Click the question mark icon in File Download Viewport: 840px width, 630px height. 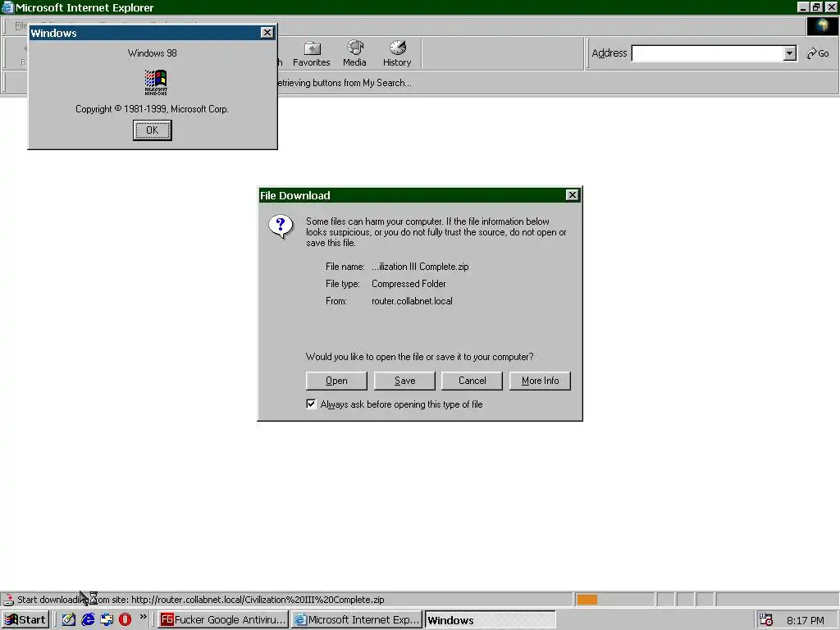pyautogui.click(x=281, y=227)
